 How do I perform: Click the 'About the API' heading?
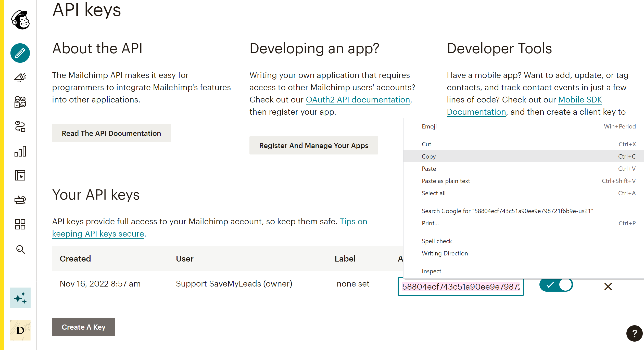[x=97, y=48]
